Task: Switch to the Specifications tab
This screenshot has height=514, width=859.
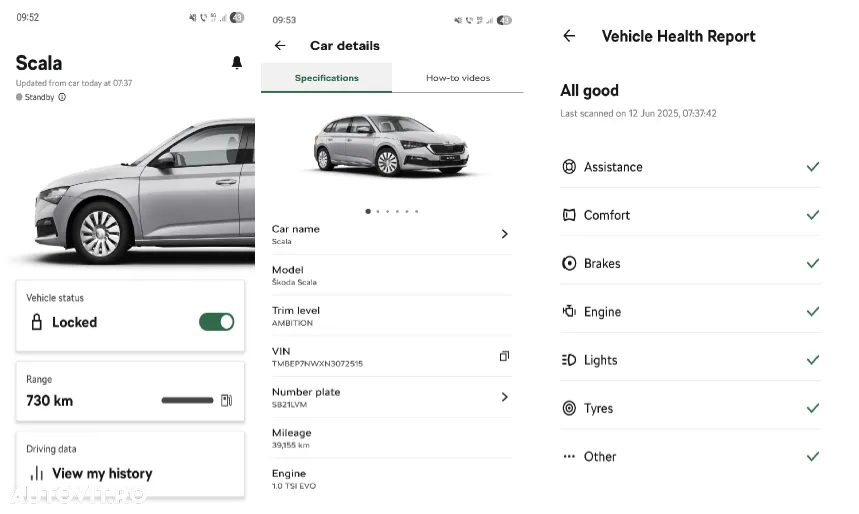Action: click(x=327, y=78)
